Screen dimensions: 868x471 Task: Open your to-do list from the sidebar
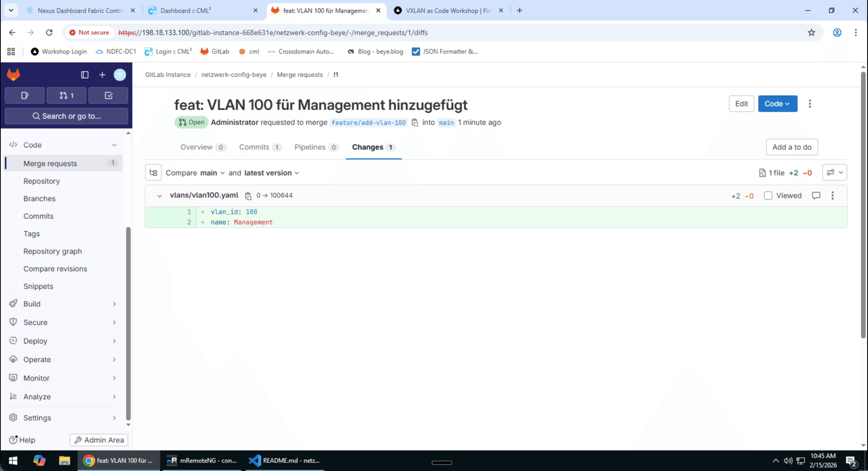click(109, 95)
